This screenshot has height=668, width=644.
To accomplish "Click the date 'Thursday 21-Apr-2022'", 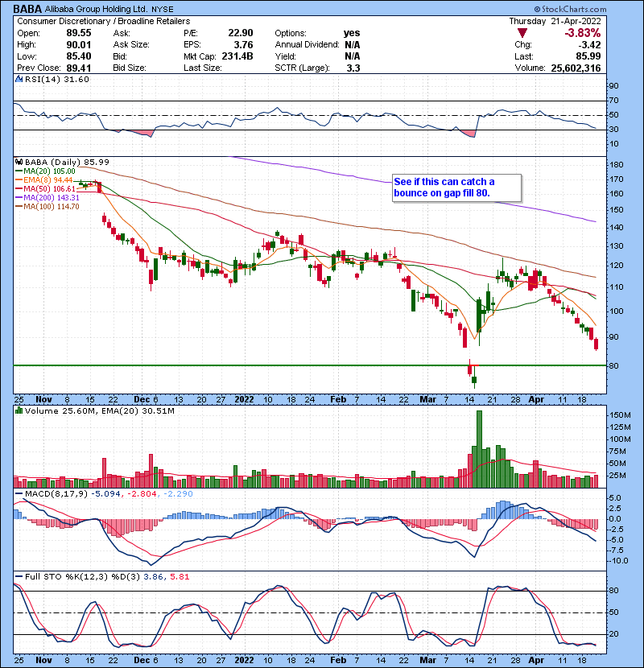I will pos(555,21).
